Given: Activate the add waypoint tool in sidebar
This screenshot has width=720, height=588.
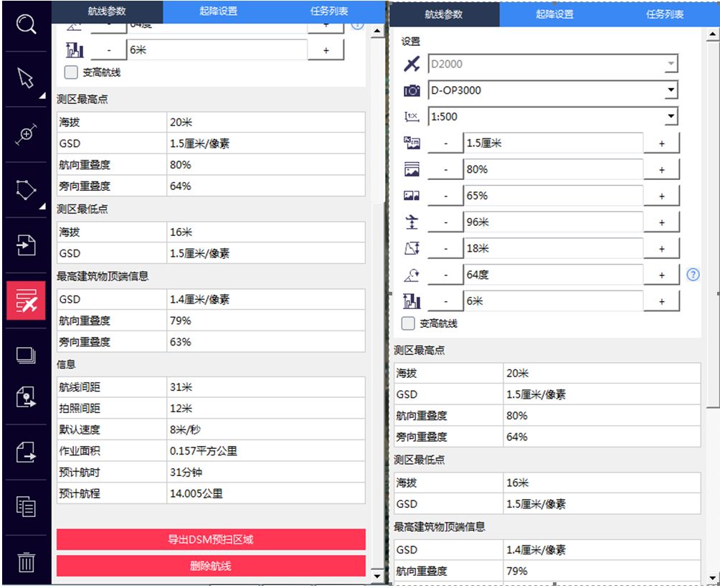Looking at the screenshot, I should 26,134.
